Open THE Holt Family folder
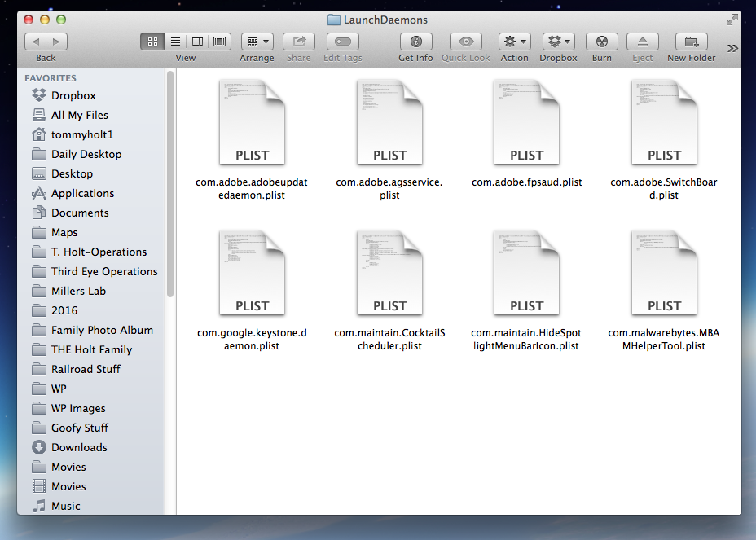The image size is (756, 540). tap(91, 349)
